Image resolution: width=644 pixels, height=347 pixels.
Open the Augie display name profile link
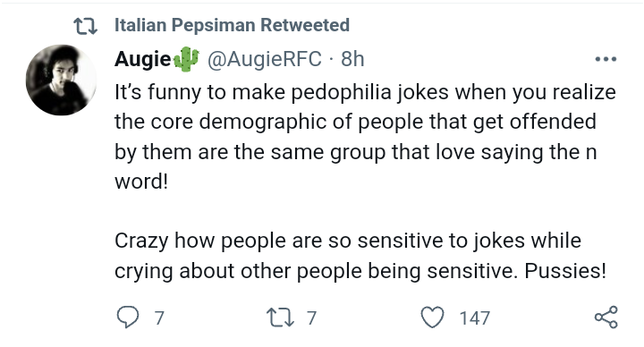142,59
